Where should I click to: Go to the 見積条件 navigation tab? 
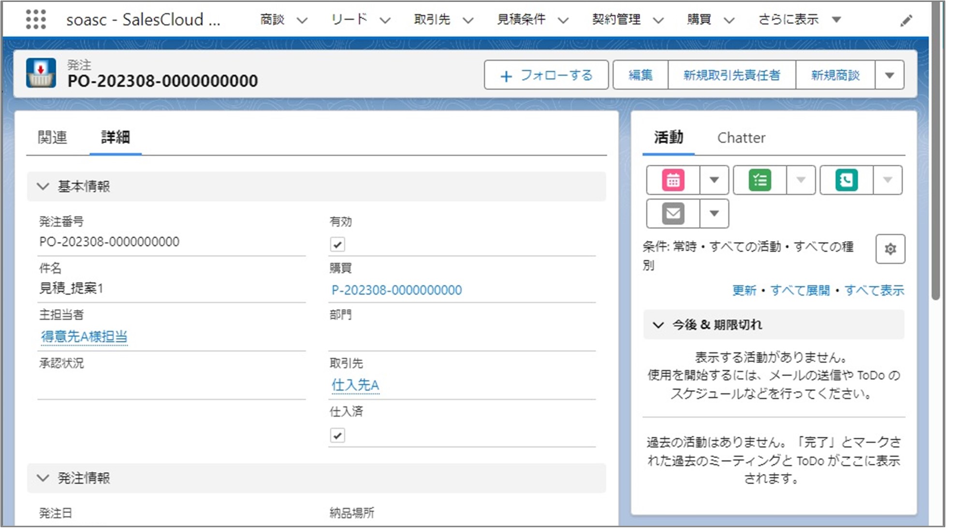(521, 20)
